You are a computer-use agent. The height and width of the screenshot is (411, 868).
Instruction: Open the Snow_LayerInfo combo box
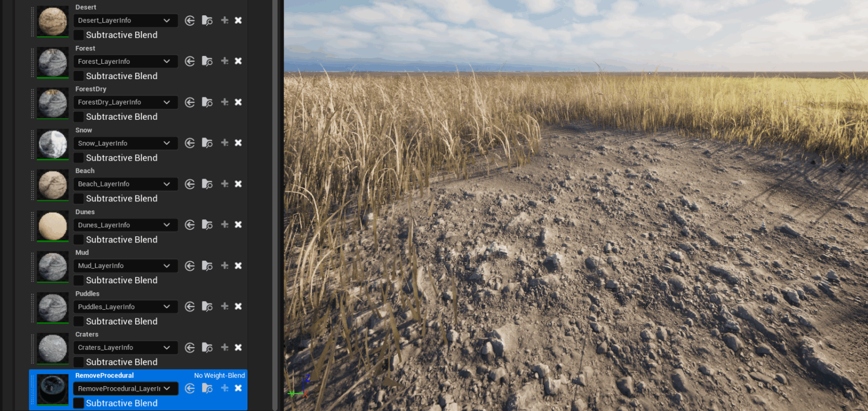tap(125, 142)
